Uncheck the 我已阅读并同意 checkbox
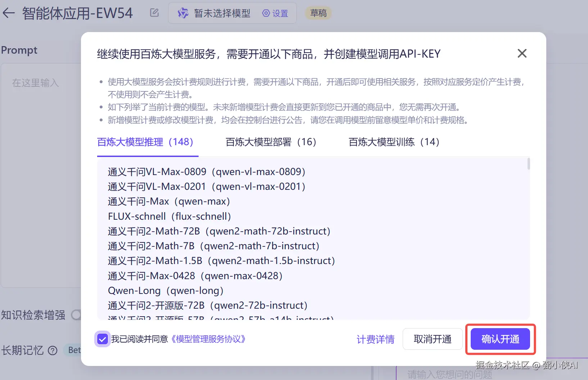The width and height of the screenshot is (588, 380). click(102, 339)
